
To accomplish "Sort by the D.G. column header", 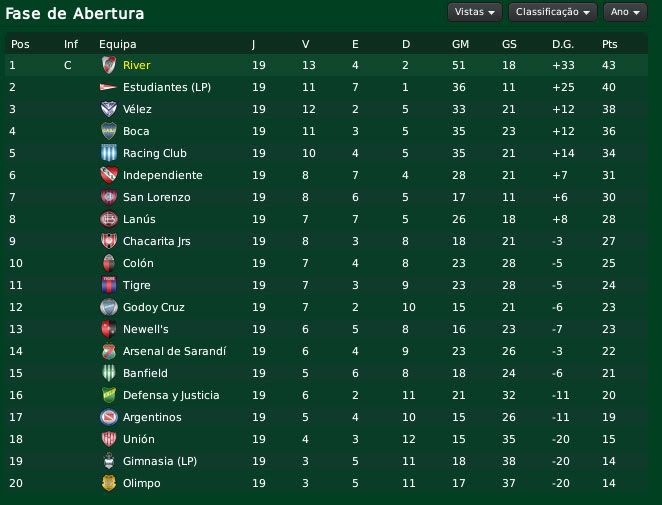I will pos(562,44).
